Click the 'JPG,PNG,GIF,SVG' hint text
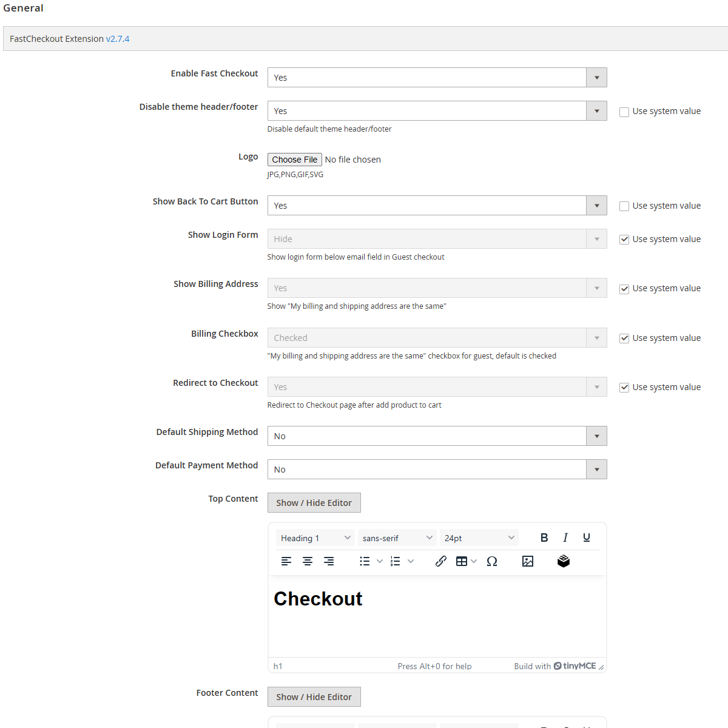The image size is (728, 728). coord(295,175)
